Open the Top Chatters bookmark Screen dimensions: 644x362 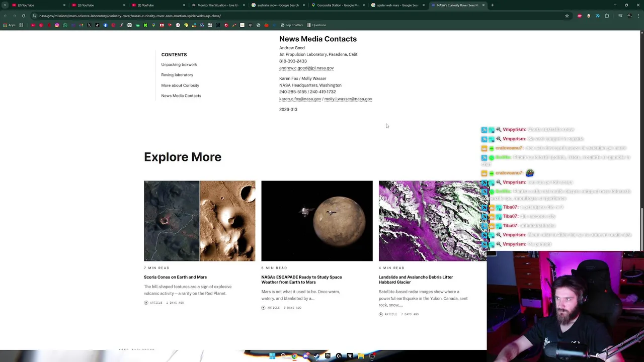pos(292,25)
